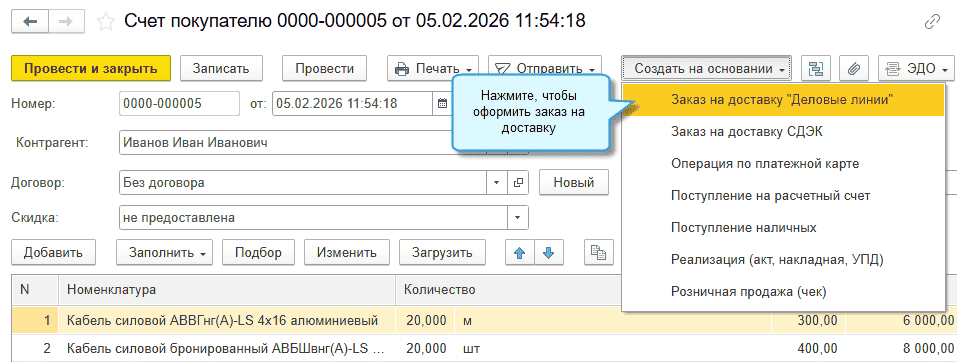Viewport: 957px width, 362px height.
Task: Expand the Заполнить dropdown button
Action: click(164, 253)
